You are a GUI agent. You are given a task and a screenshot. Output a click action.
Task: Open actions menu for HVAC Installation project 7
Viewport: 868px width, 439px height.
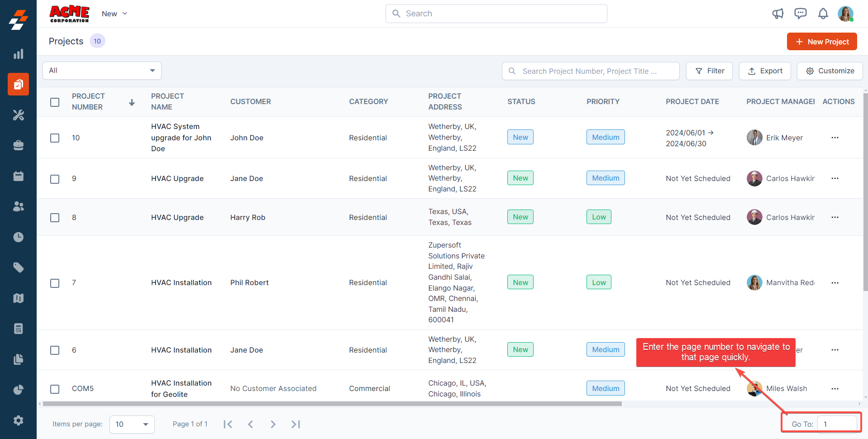[835, 283]
